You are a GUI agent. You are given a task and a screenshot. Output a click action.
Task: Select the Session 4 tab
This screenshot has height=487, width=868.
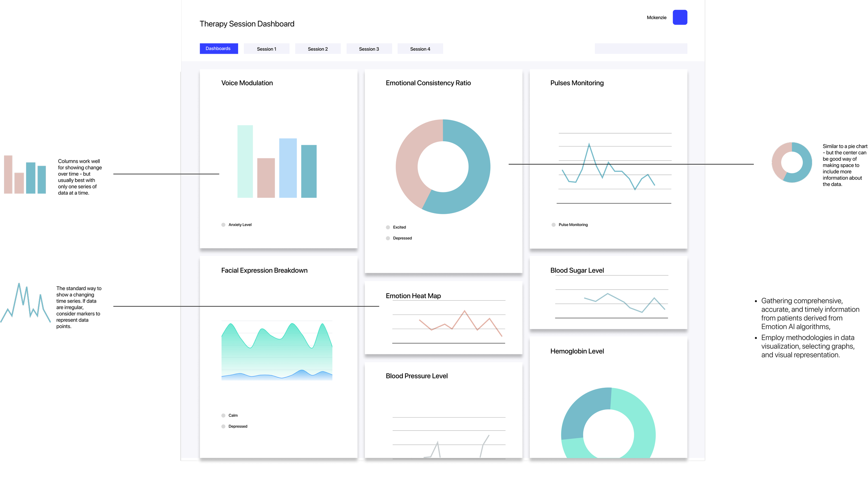[420, 49]
